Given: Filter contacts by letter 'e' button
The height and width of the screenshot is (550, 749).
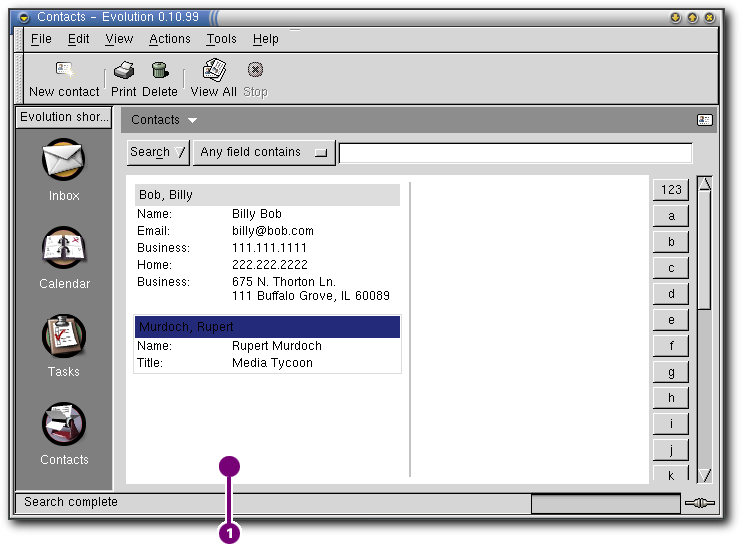Looking at the screenshot, I should (x=671, y=320).
